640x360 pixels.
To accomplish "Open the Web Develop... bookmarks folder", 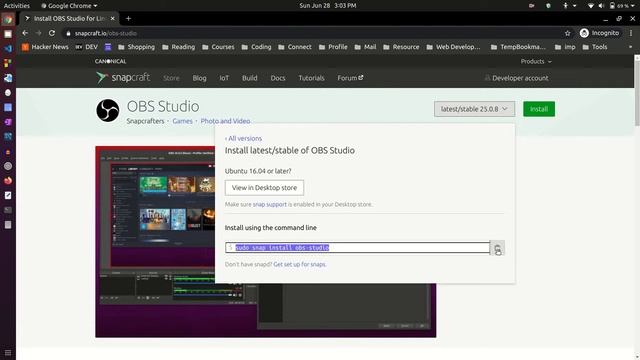I will (x=453, y=47).
